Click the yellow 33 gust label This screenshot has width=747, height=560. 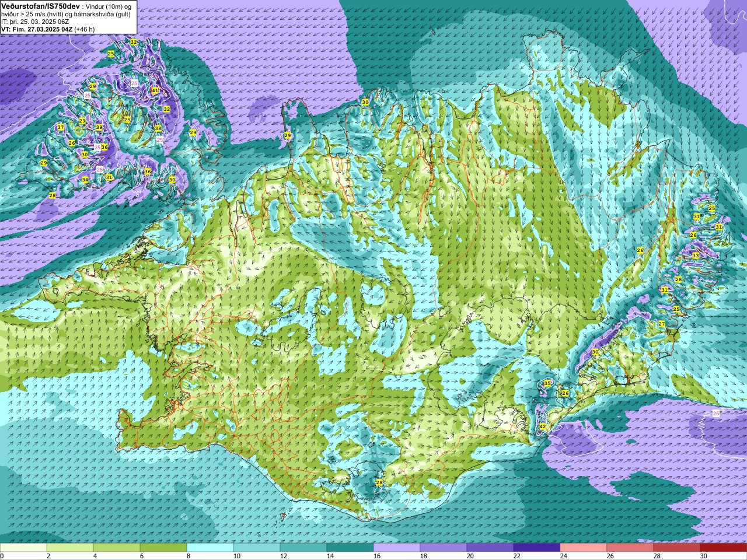pyautogui.click(x=695, y=256)
